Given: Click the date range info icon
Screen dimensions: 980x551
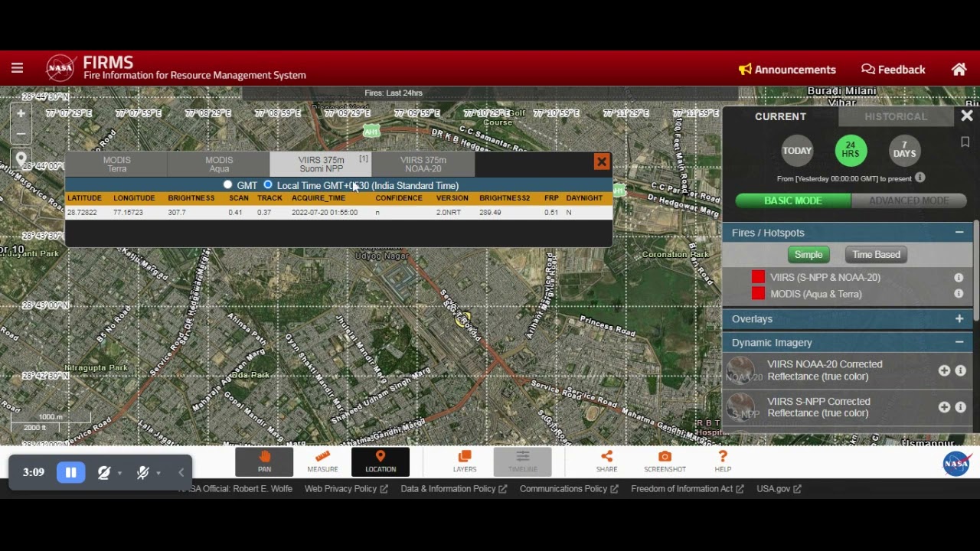Looking at the screenshot, I should coord(920,178).
